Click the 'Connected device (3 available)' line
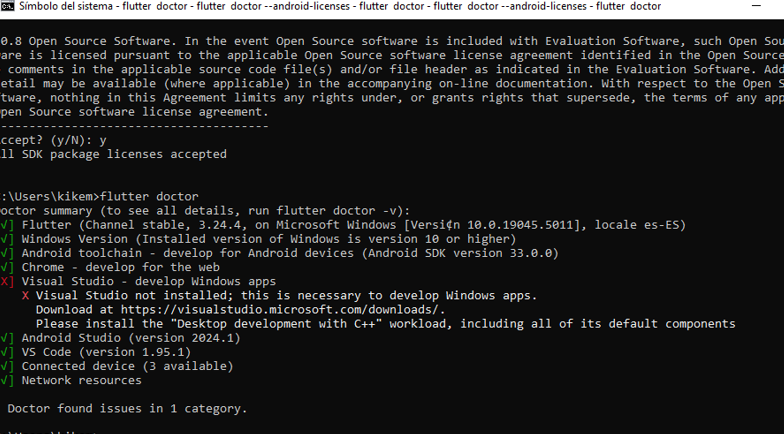Image resolution: width=784 pixels, height=434 pixels. [x=127, y=366]
